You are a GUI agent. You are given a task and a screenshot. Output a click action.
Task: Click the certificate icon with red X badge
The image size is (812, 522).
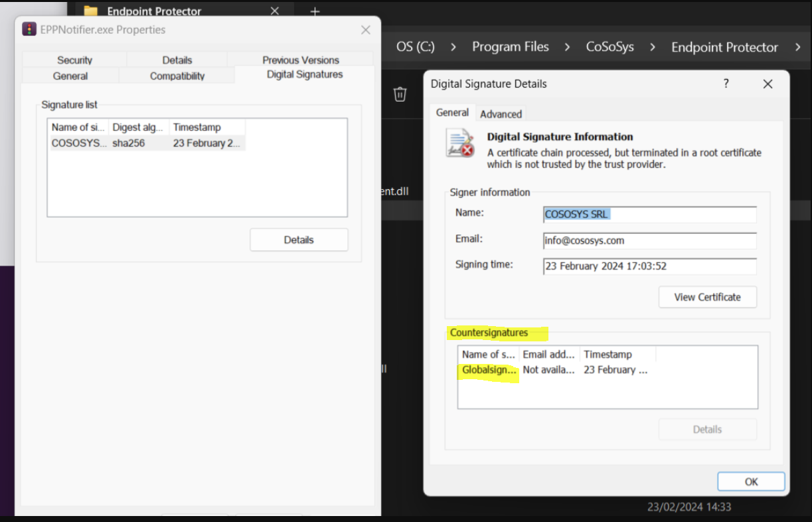click(x=459, y=143)
